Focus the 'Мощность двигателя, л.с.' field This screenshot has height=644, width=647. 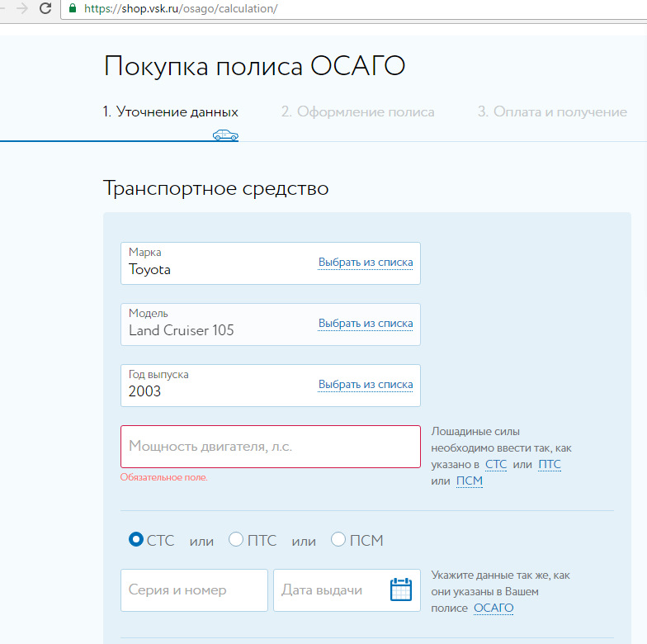[x=270, y=447]
